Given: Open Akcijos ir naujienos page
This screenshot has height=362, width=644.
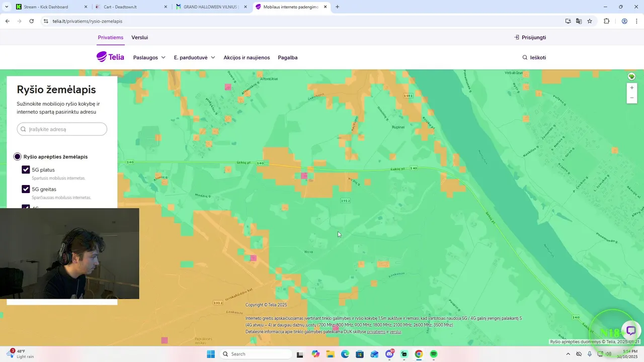Looking at the screenshot, I should point(247,57).
